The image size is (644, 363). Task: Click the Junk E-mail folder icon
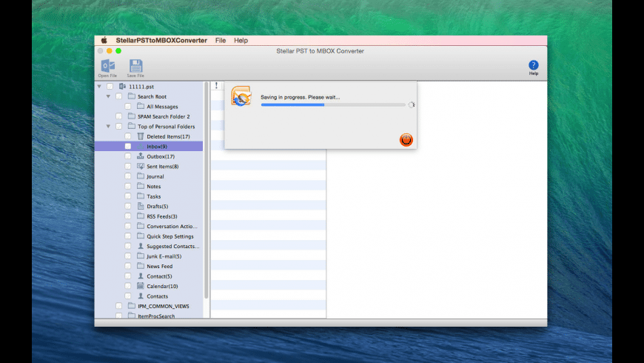[141, 256]
